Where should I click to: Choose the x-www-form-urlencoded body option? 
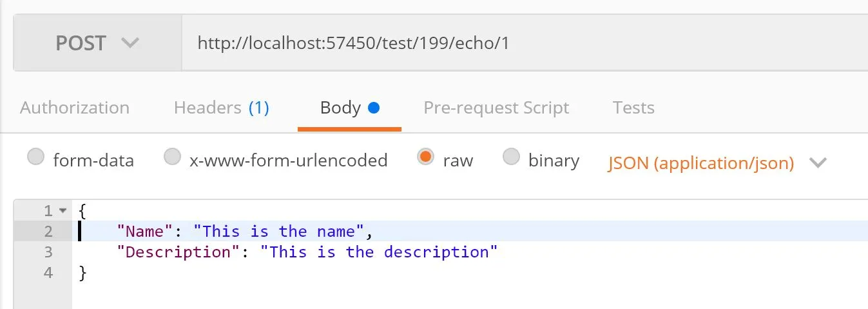click(172, 157)
